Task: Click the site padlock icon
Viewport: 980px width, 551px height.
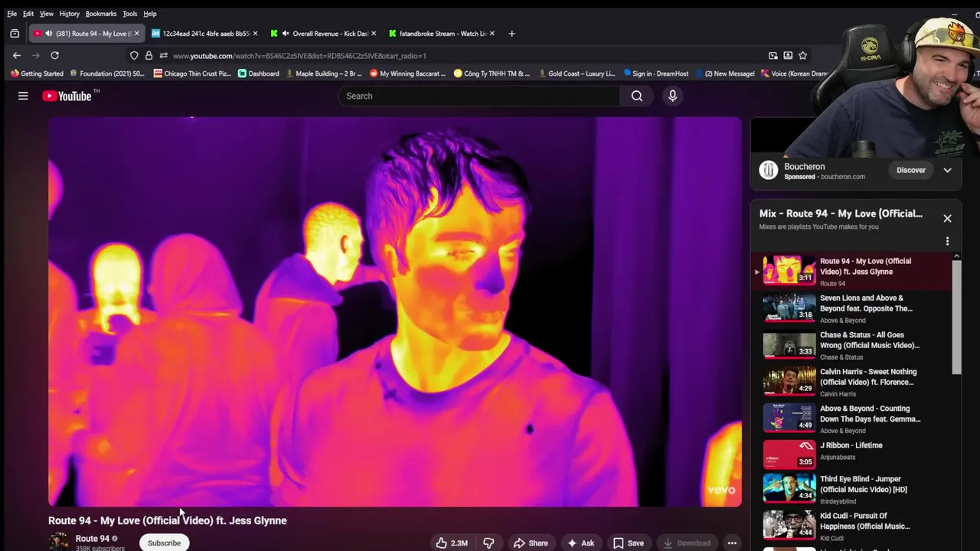Action: (x=149, y=55)
